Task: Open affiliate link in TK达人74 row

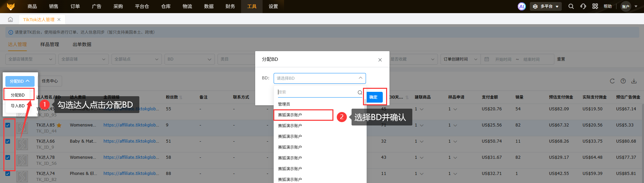Action: [131, 174]
